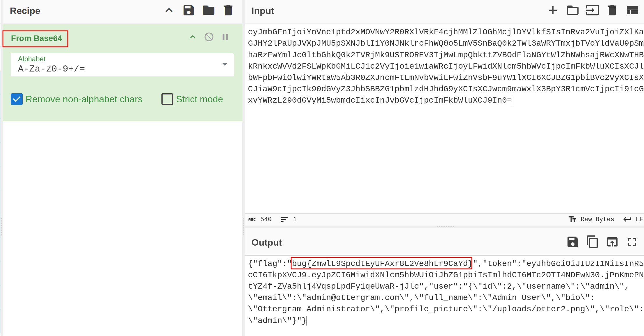The image size is (644, 336).
Task: Save the output to a file
Action: tap(572, 242)
